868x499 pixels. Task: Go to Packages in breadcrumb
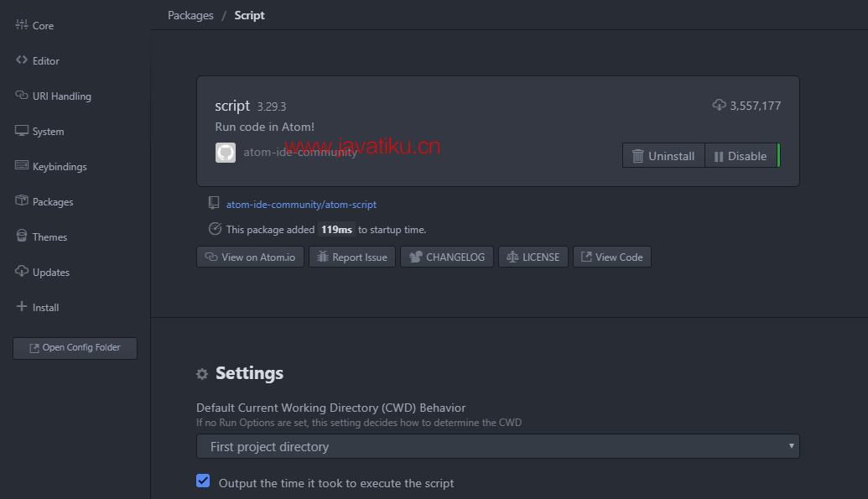(190, 15)
